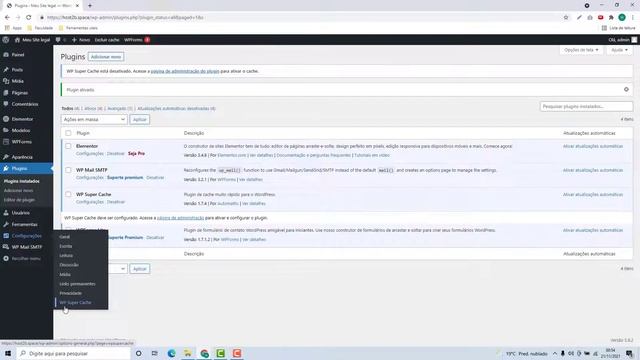Image resolution: width=640 pixels, height=360 pixels.
Task: Click the top Aplicar button
Action: coord(140,119)
